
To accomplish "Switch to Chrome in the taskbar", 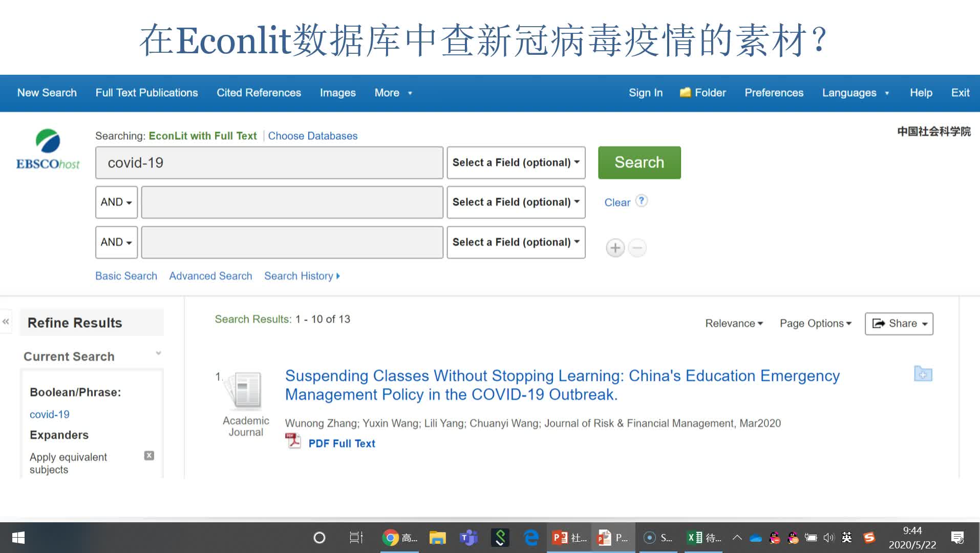I will (x=399, y=538).
